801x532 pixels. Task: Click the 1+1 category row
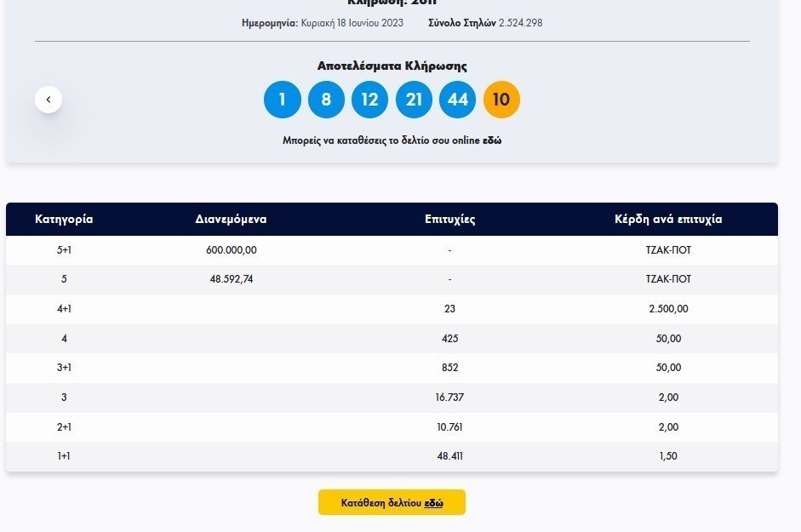coord(64,456)
